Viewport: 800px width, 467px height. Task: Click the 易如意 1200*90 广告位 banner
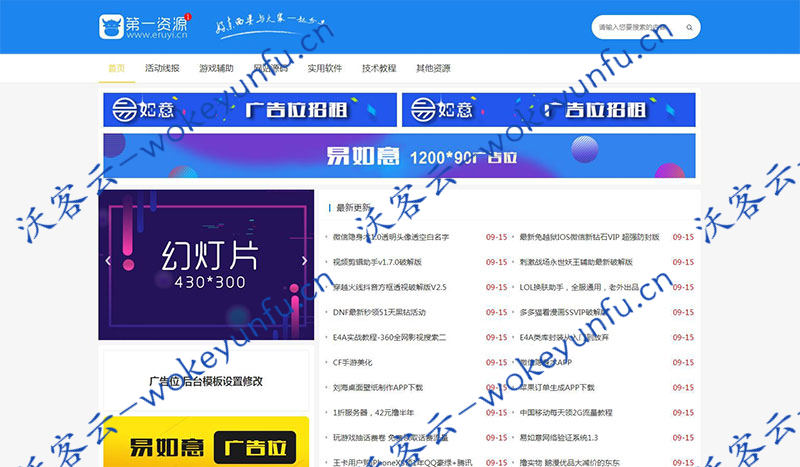(x=399, y=156)
